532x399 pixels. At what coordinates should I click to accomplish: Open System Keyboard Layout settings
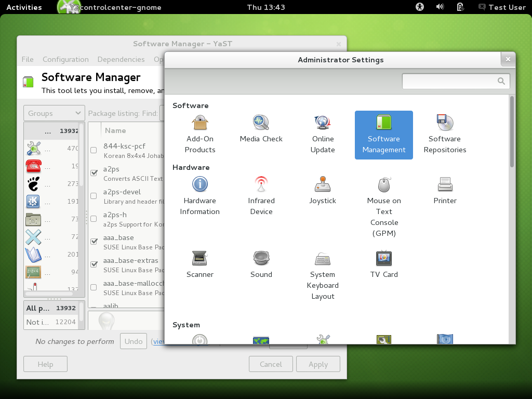click(x=323, y=275)
